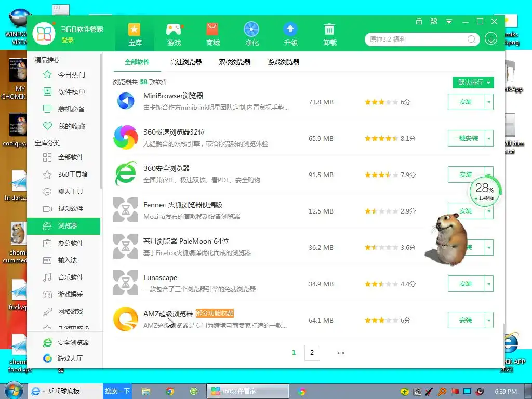Click the MiniBrowser浏览器 app icon
Viewport: 532px width, 399px height.
[x=126, y=101]
